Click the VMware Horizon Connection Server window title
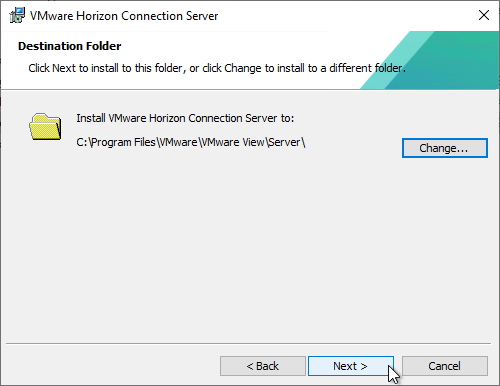Viewport: 500px width, 386px height. point(124,16)
